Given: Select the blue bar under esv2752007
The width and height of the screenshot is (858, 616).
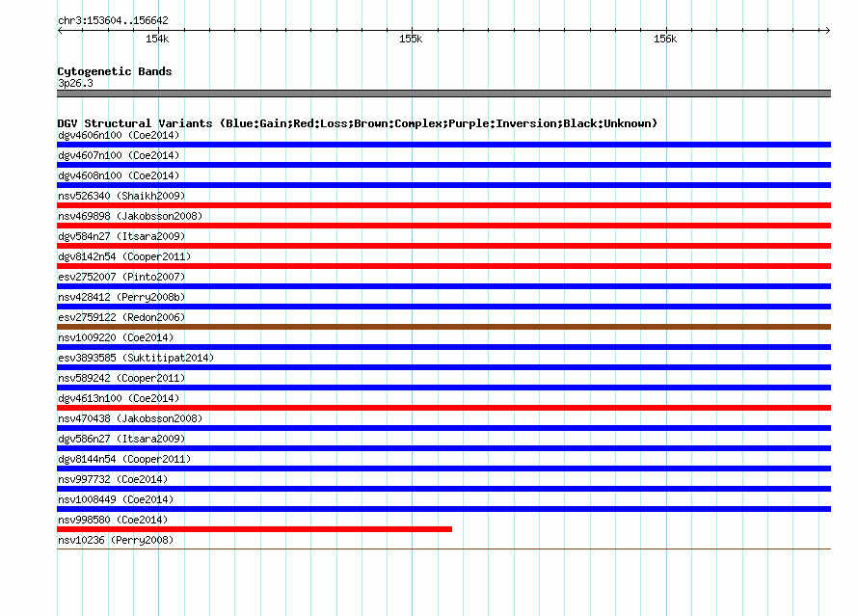Looking at the screenshot, I should [443, 286].
